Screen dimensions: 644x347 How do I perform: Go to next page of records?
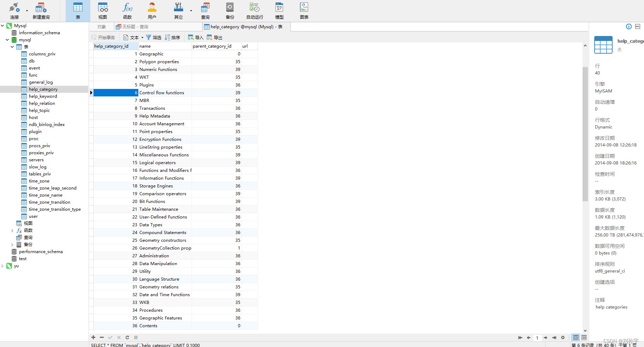pos(546,338)
